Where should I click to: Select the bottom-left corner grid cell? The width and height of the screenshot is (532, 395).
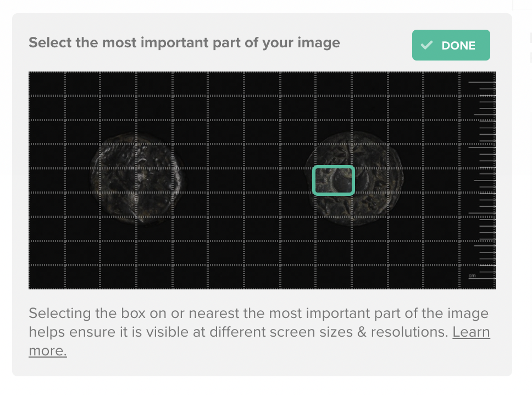[x=47, y=277]
